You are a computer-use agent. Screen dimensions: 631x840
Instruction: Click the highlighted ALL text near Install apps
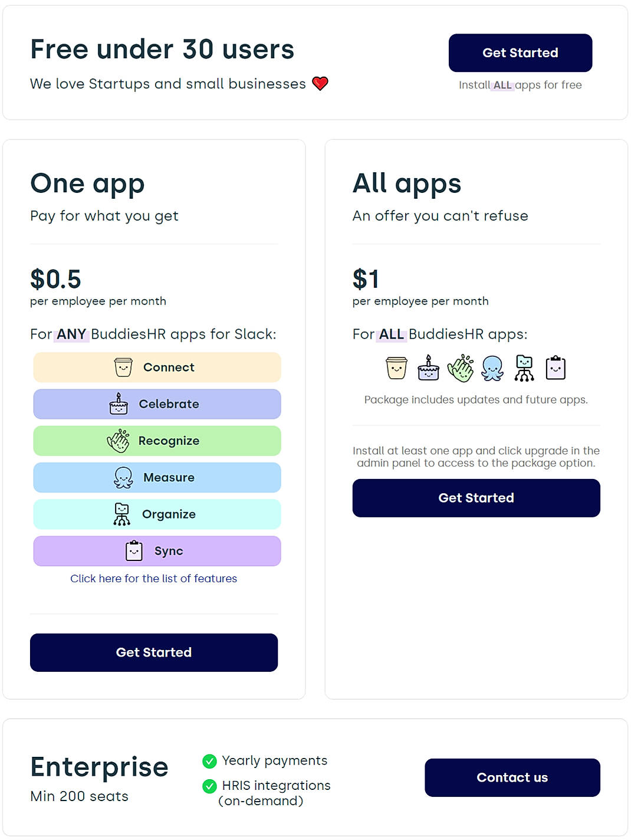502,85
